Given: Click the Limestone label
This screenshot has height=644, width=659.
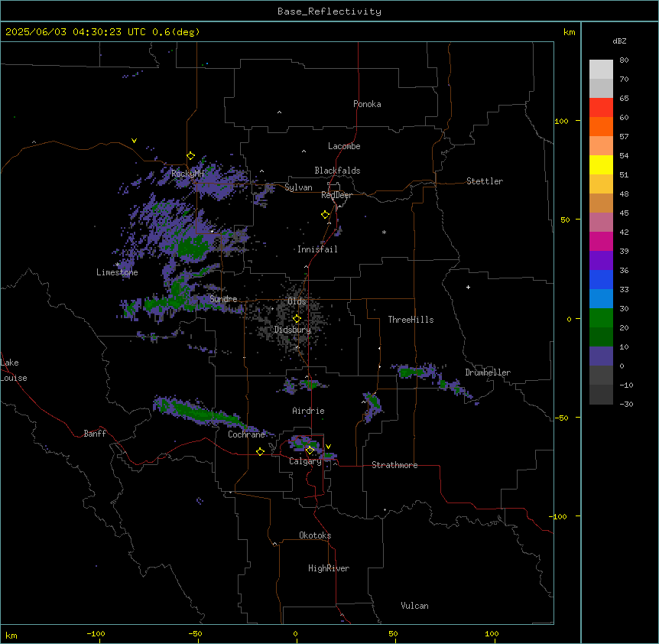Looking at the screenshot, I should click(x=117, y=272).
